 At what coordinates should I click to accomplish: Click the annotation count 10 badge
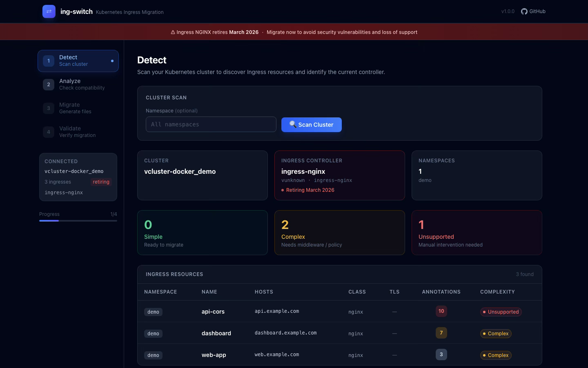coord(441,311)
